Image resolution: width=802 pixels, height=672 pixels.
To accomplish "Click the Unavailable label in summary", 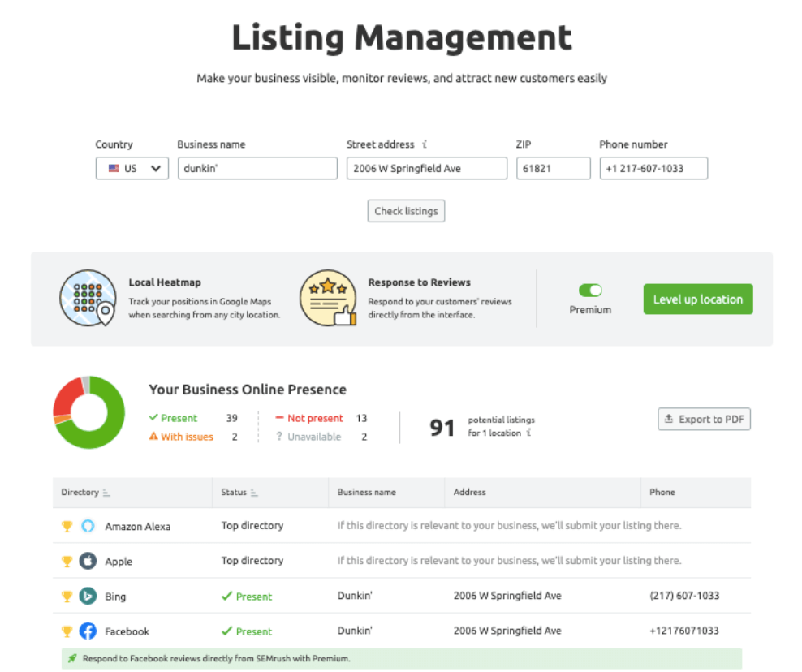I will 314,437.
